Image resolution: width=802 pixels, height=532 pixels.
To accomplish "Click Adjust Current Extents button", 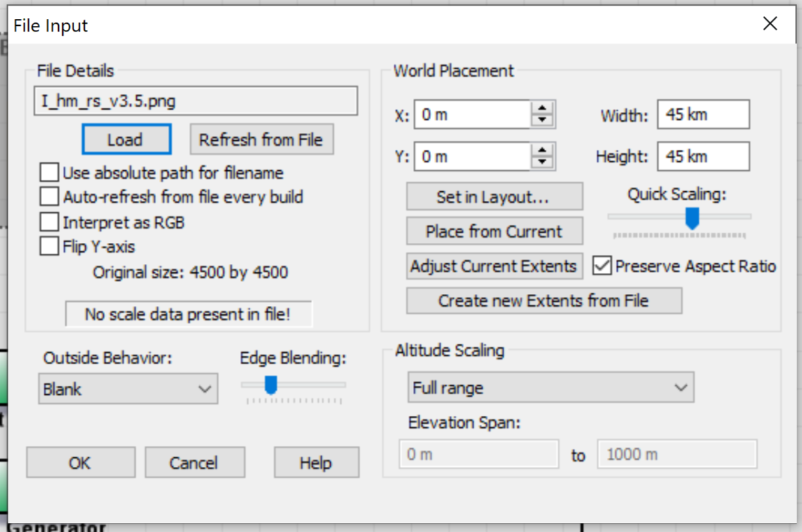I will click(494, 267).
